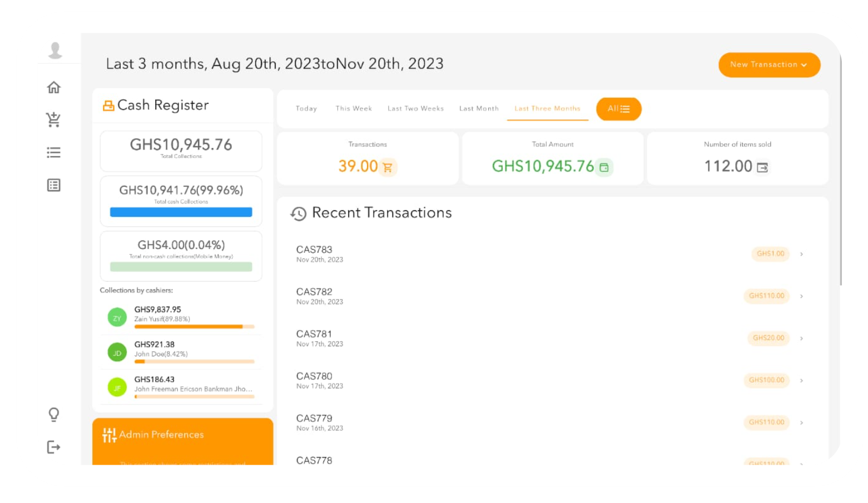Image resolution: width=868 pixels, height=503 pixels.
Task: Expand transaction CAS783 with chevron arrow
Action: [x=801, y=254]
